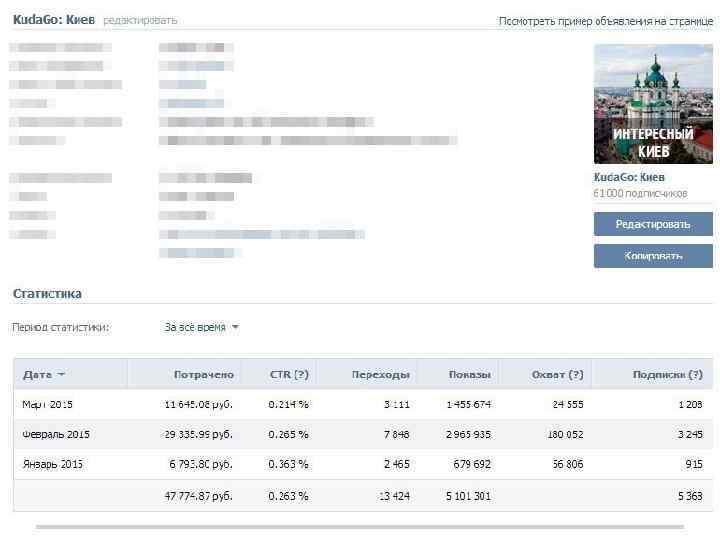Click clicks value 2 465

pyautogui.click(x=397, y=464)
